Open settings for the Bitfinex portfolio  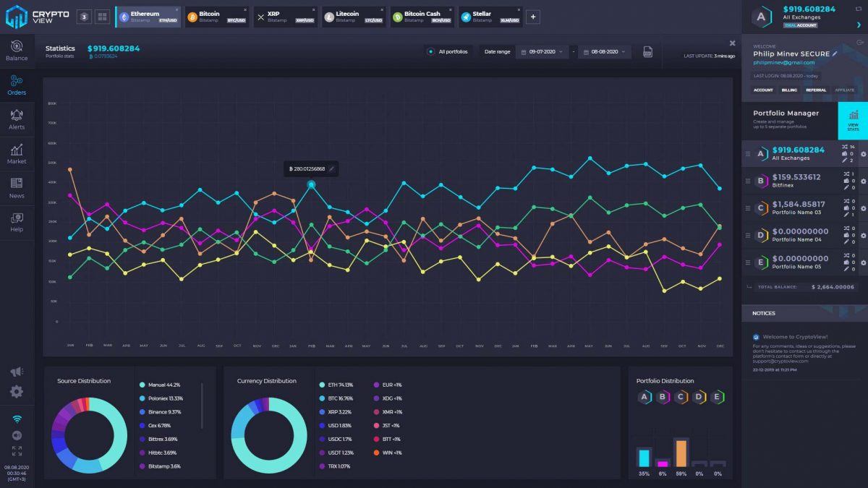coord(863,181)
